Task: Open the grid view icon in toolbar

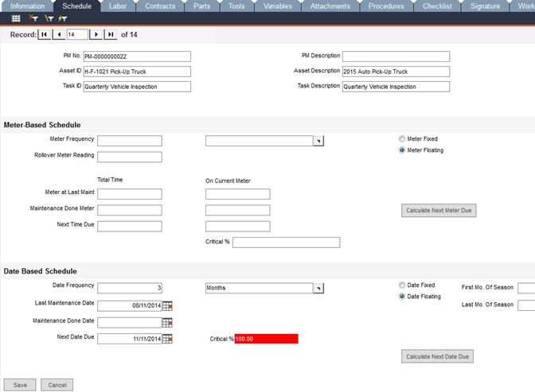Action: (16, 17)
